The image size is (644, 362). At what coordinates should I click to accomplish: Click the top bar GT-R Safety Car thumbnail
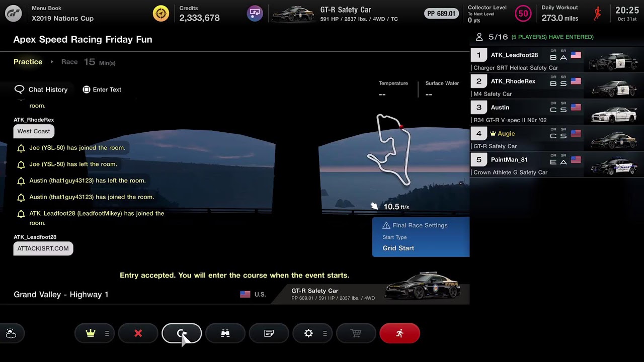click(x=293, y=14)
